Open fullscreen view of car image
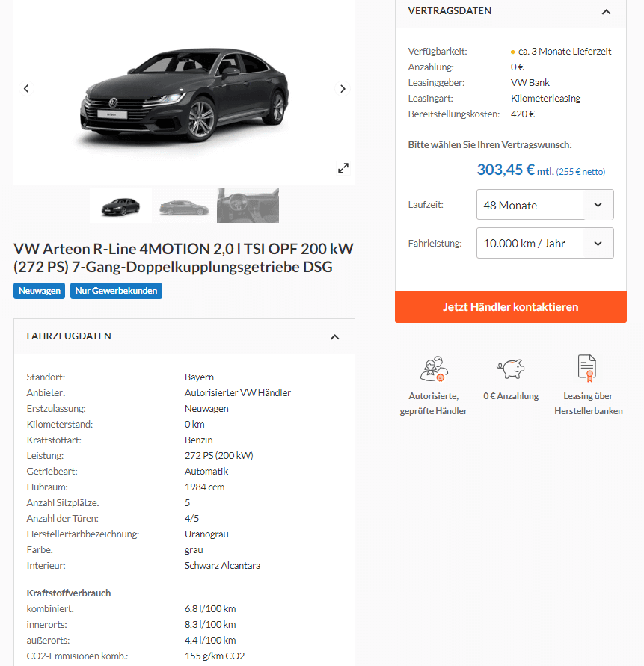 343,168
